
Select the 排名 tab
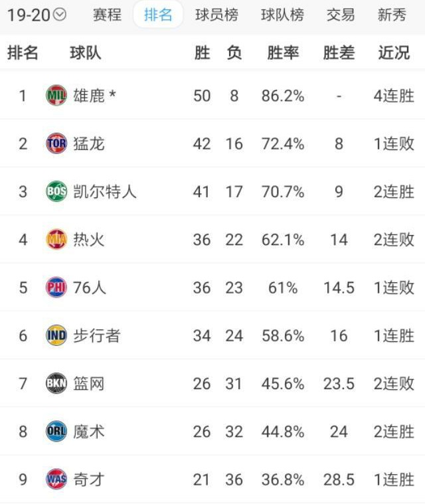(x=158, y=15)
